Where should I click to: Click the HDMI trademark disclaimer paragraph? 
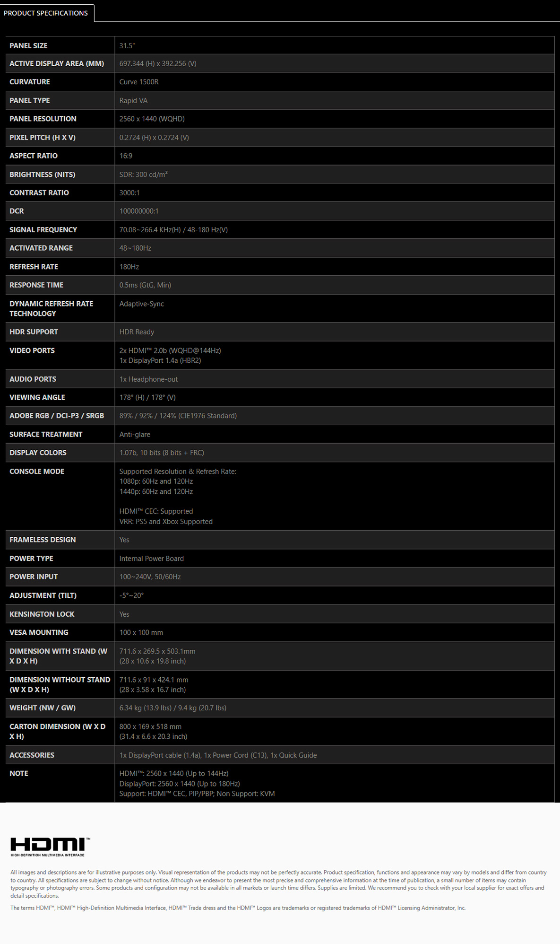tap(238, 908)
